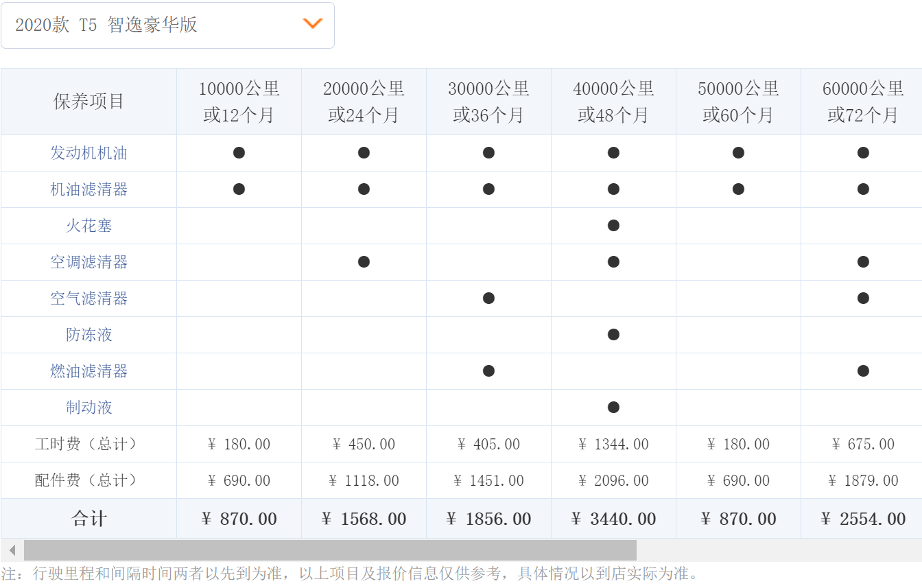
Task: Click the 10000公里或12个月 column header
Action: 239,102
